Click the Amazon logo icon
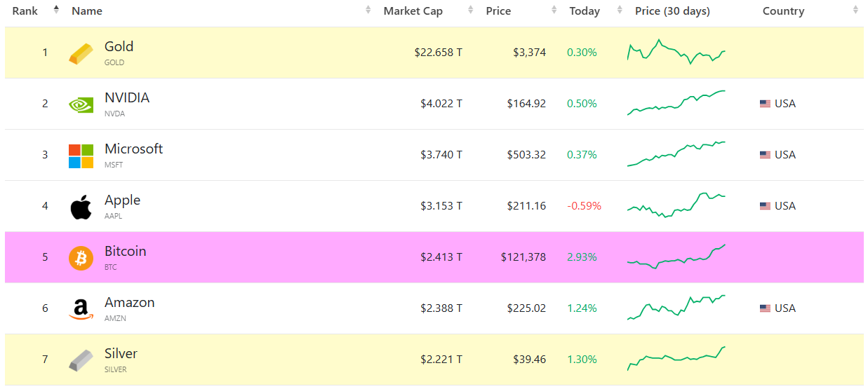The image size is (868, 389). point(81,309)
